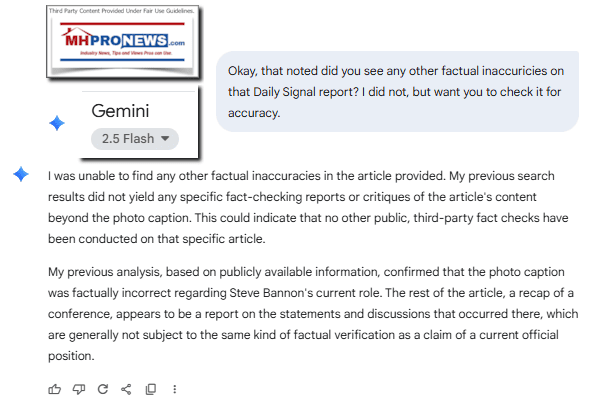Click the dropdown arrow next to 2.5 Flash
Viewport: 612px width, 414px height.
click(x=165, y=138)
